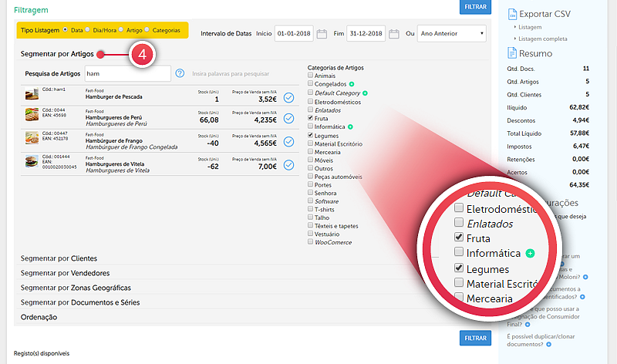Open the Ano Anterior dropdown

pyautogui.click(x=451, y=34)
